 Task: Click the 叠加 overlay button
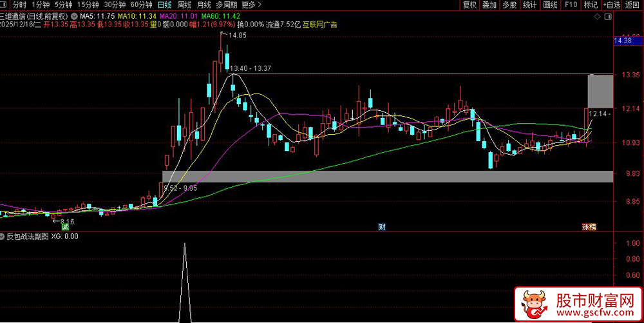[x=489, y=5]
